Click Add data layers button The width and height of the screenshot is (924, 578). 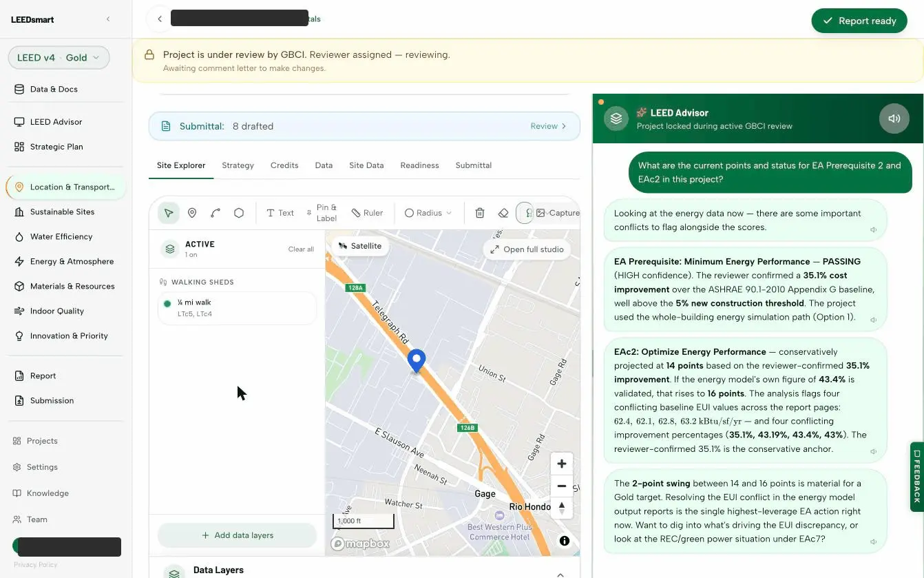(238, 535)
